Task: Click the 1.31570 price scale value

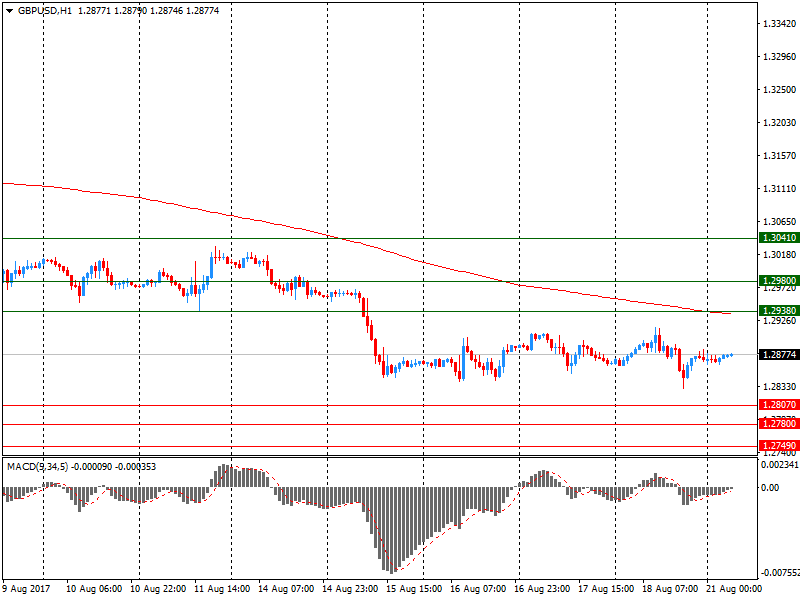Action: [780, 156]
